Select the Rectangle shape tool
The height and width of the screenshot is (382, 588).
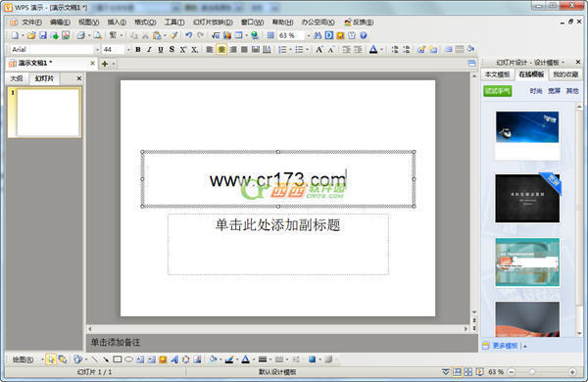coord(118,359)
